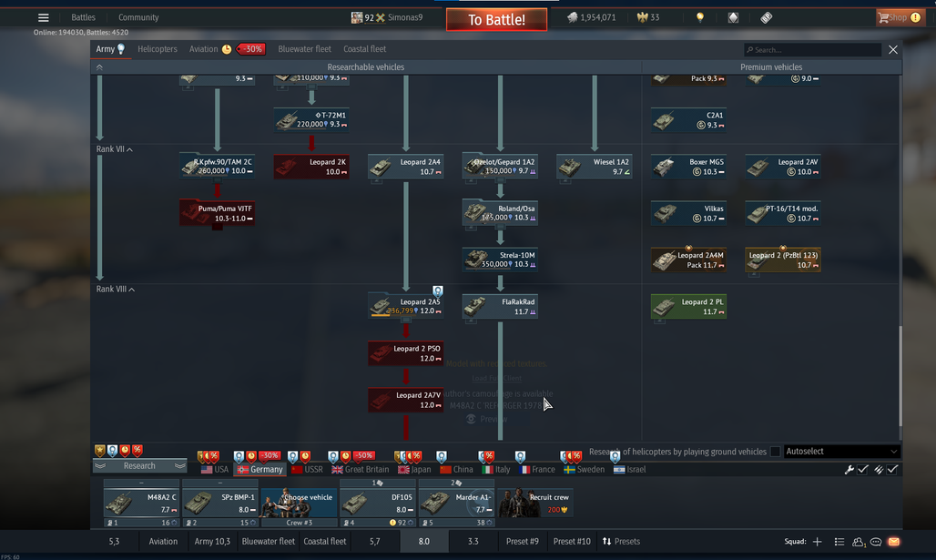Image resolution: width=936 pixels, height=560 pixels.
Task: Switch to the Coastal fleet tab
Action: coord(365,49)
